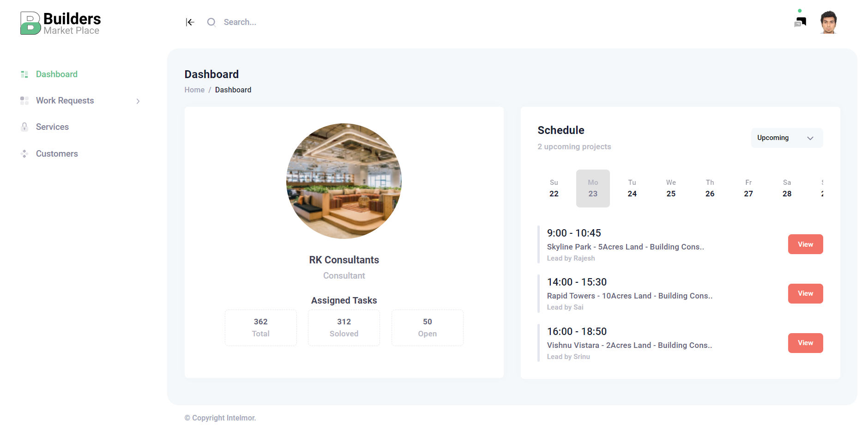View the Rapid Towers project
Screen dimensions: 868x426
(x=805, y=294)
